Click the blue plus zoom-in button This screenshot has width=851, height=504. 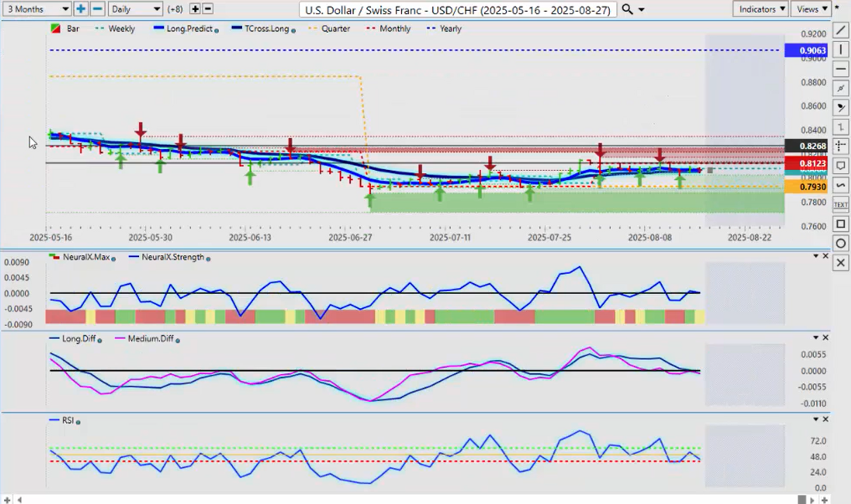point(80,9)
